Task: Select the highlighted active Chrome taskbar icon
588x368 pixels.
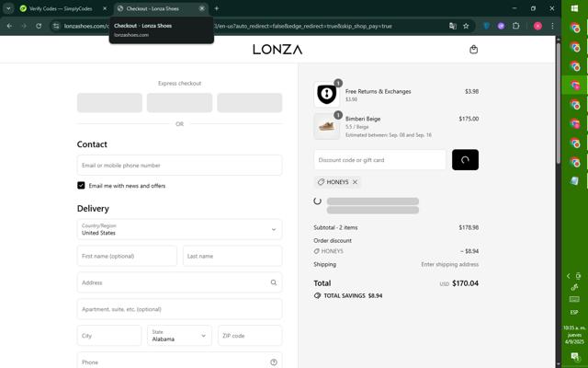Action: tap(575, 86)
